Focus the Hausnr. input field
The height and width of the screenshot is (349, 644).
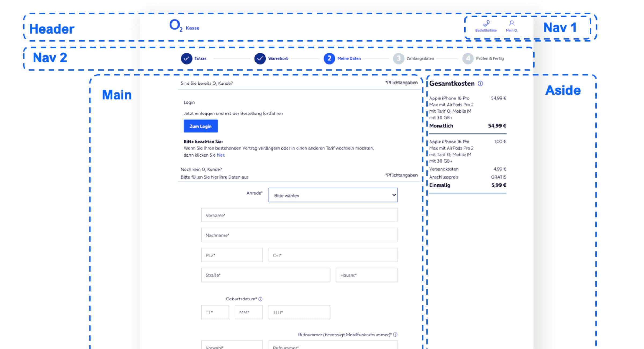pyautogui.click(x=367, y=275)
